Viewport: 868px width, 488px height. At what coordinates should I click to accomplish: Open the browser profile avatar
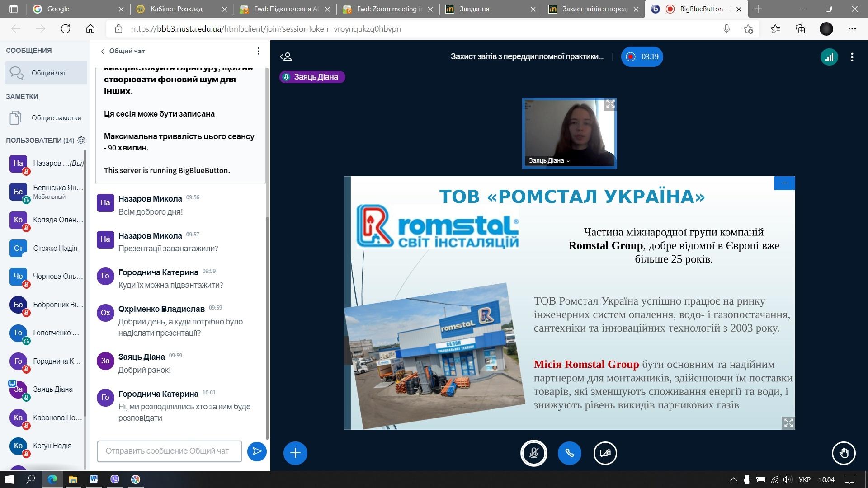pos(826,29)
